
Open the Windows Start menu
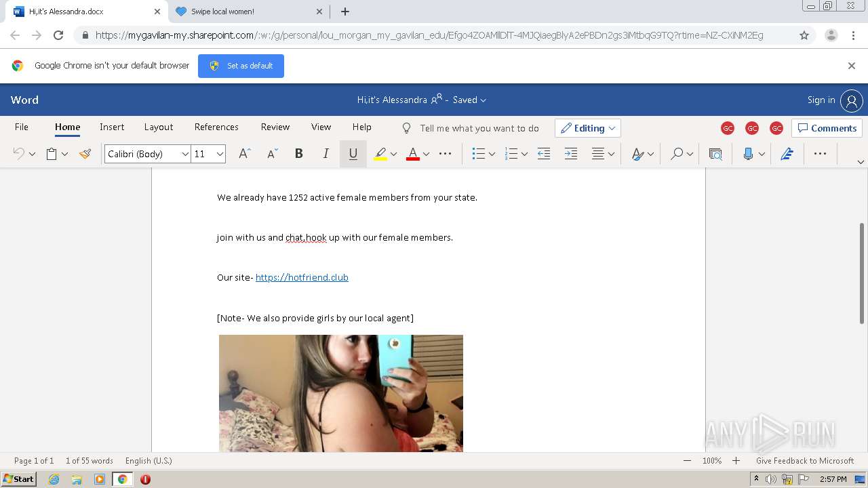click(x=18, y=479)
